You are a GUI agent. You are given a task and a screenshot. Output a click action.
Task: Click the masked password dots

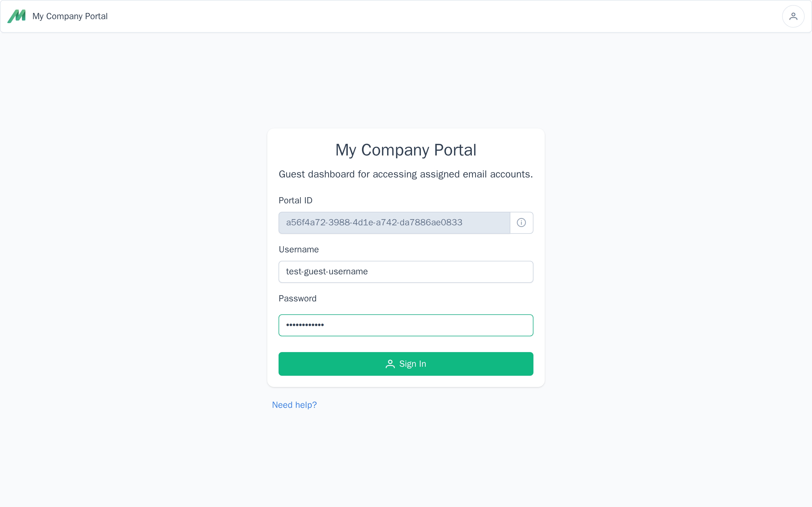pos(305,325)
